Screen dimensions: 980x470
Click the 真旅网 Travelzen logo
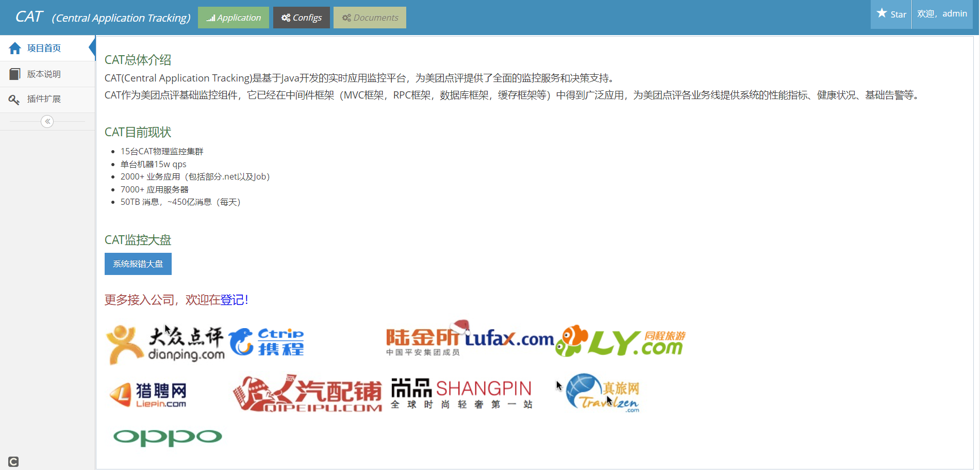[603, 393]
